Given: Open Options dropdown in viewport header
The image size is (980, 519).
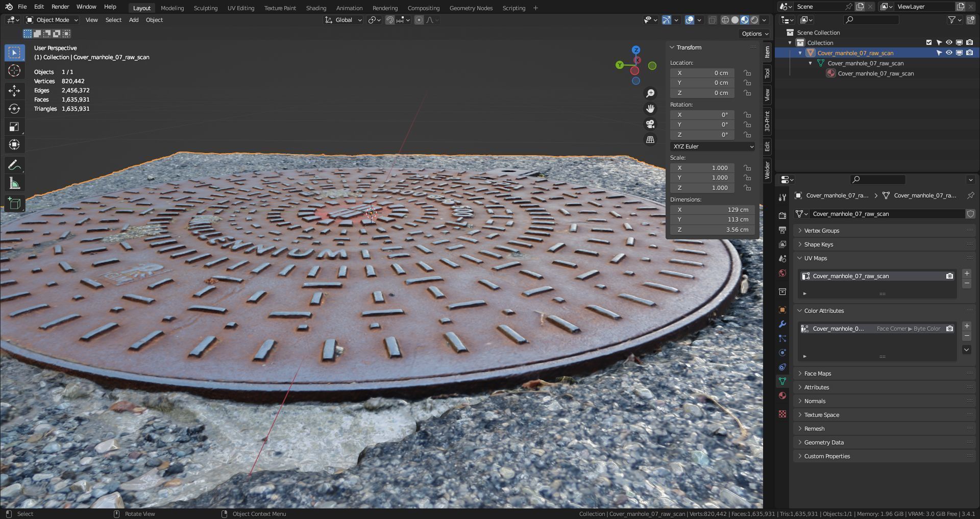Looking at the screenshot, I should tap(755, 34).
